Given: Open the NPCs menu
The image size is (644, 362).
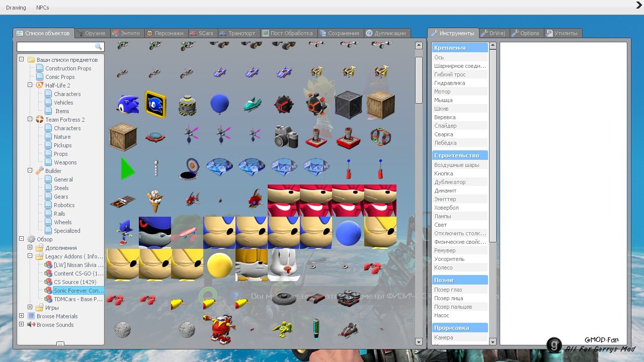Looking at the screenshot, I should tap(43, 8).
